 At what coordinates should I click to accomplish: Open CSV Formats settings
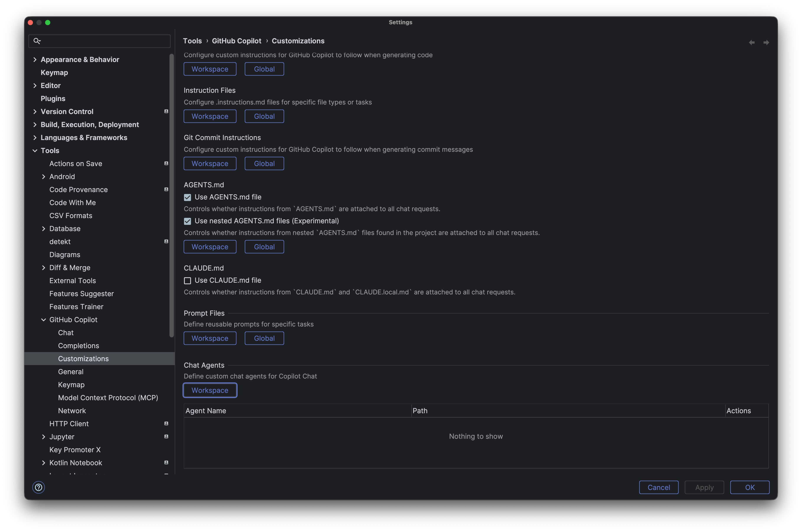pos(71,215)
